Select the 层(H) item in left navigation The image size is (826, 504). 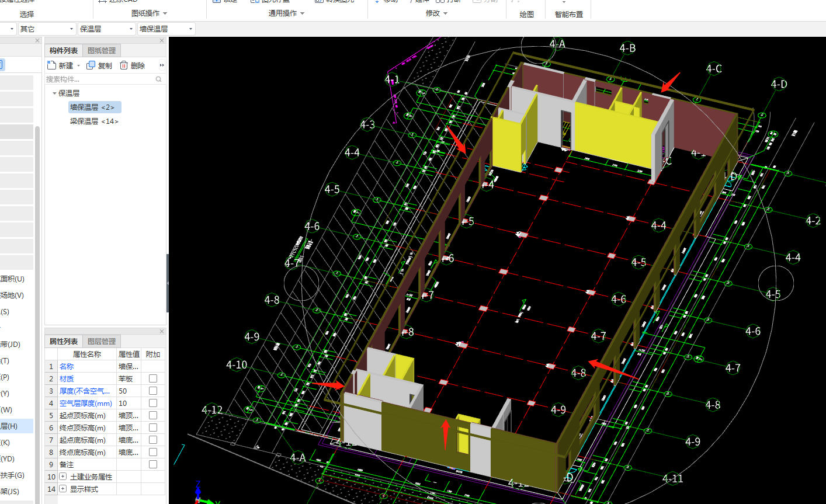tap(16, 426)
